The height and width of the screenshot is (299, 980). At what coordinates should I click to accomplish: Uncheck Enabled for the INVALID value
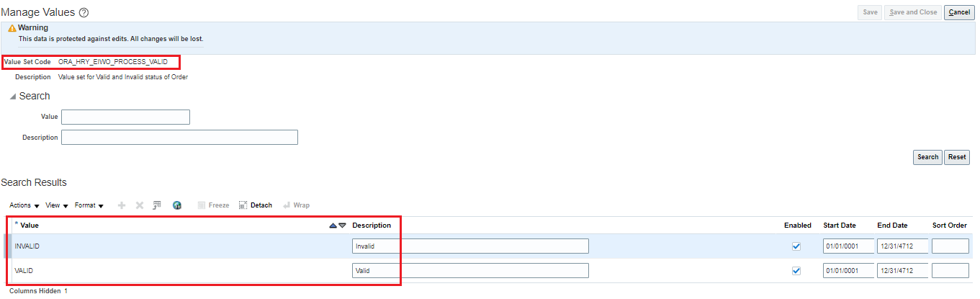[x=796, y=246]
